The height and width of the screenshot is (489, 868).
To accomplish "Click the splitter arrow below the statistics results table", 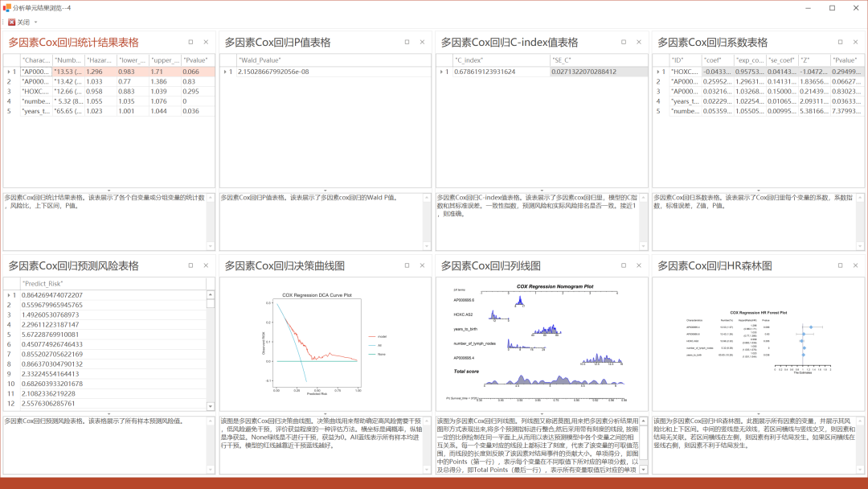I will 109,191.
